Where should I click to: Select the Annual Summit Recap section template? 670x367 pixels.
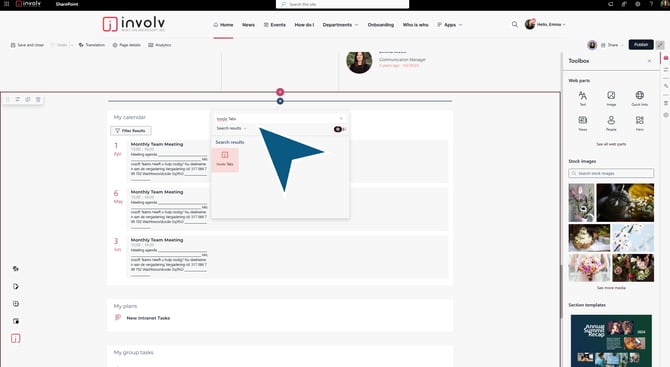click(611, 341)
